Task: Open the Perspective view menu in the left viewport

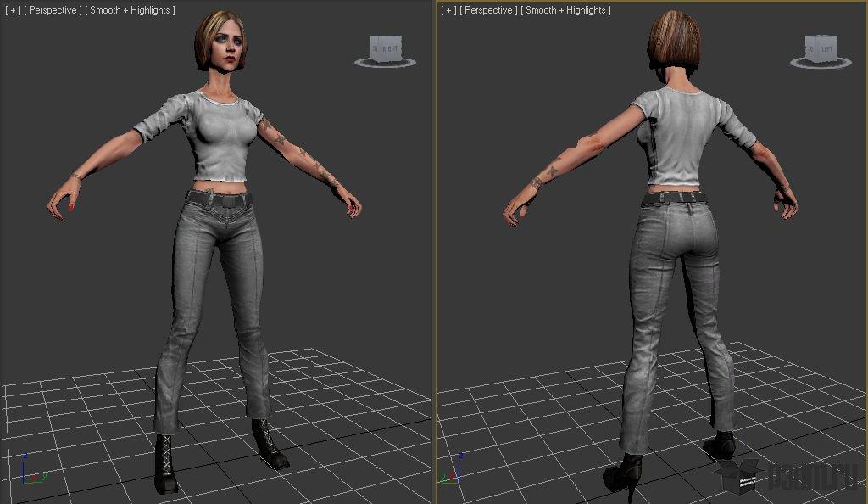Action: coord(53,10)
